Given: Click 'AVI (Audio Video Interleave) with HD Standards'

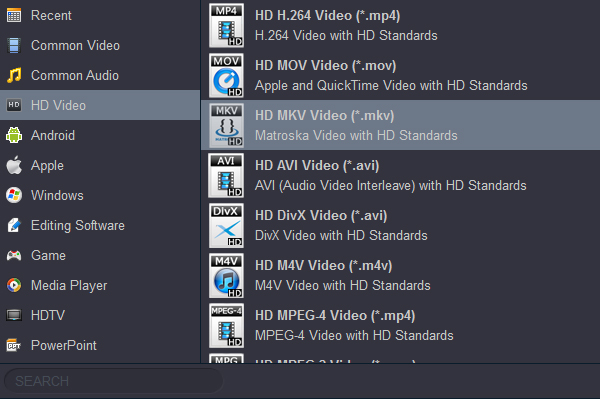Looking at the screenshot, I should tap(391, 186).
